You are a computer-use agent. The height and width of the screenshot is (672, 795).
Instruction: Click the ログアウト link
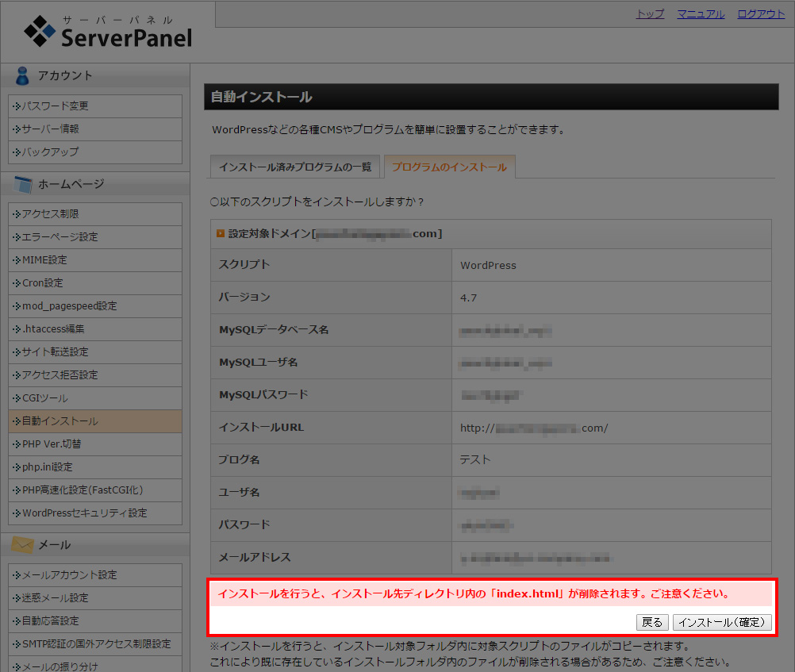759,13
